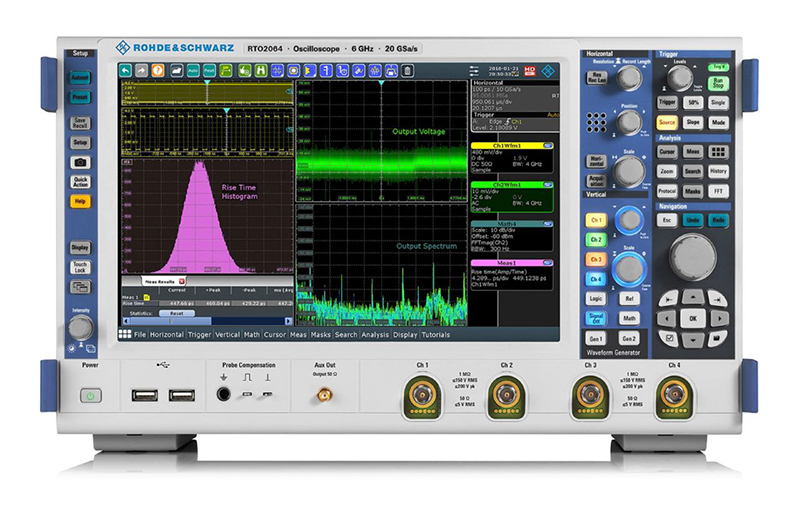This screenshot has width=800, height=519.
Task: Click the Statistics Reset button
Action: (x=177, y=313)
